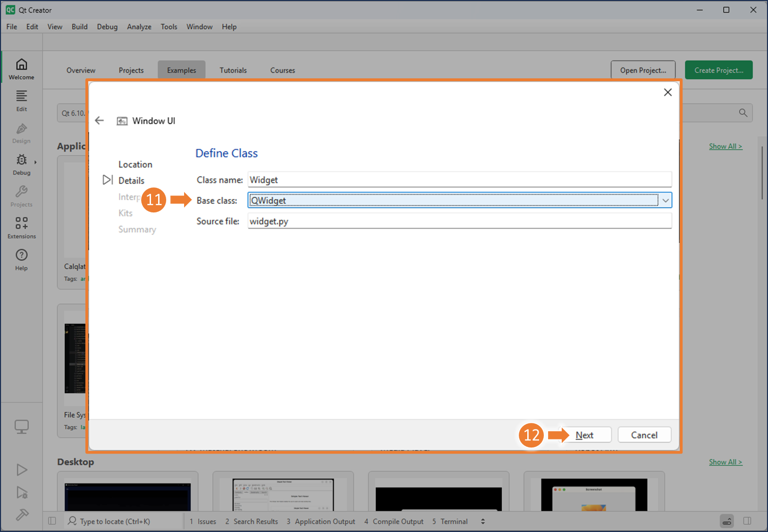Click search magnifier in examples filter
Image resolution: width=768 pixels, height=532 pixels.
(x=743, y=113)
